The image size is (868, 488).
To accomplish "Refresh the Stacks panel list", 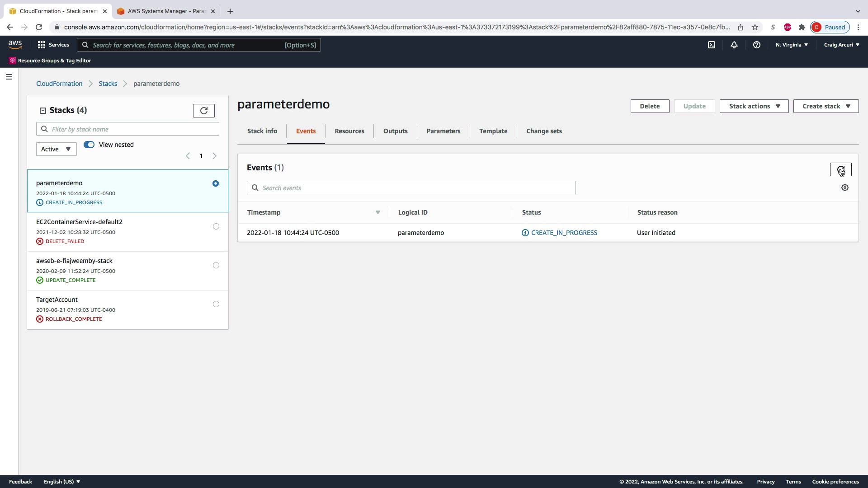I will (x=204, y=111).
